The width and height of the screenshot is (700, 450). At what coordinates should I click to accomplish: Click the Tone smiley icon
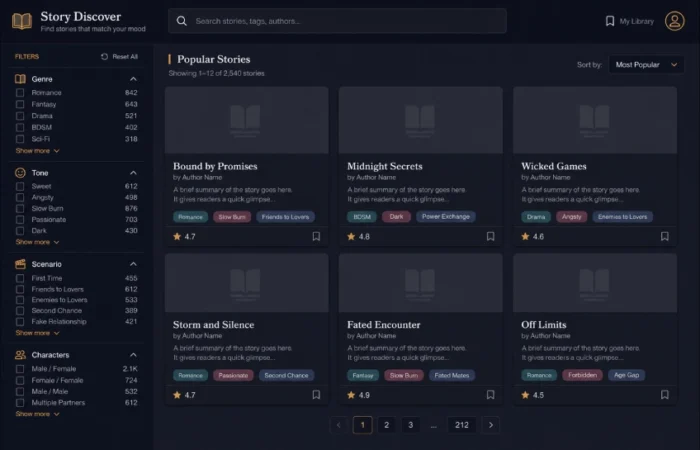tap(20, 173)
